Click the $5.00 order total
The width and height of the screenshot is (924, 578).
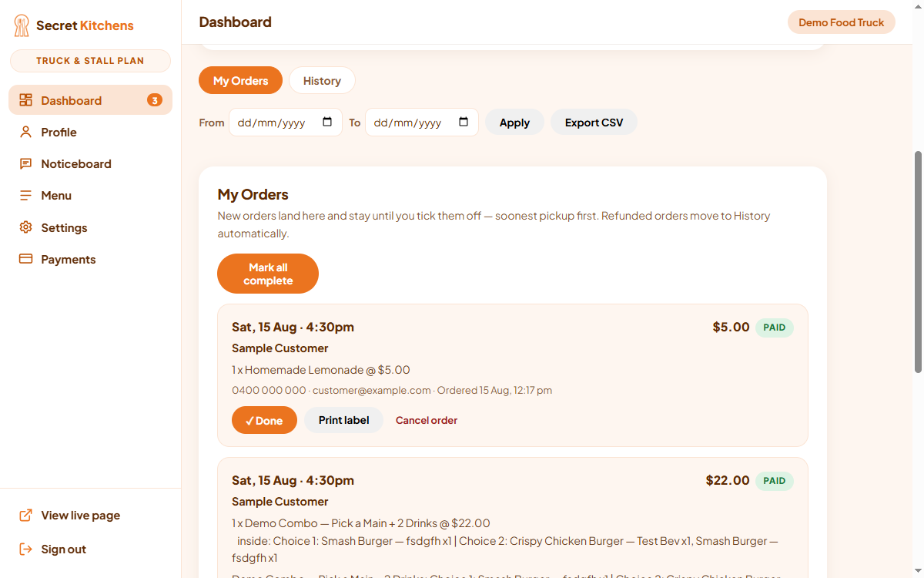click(731, 327)
